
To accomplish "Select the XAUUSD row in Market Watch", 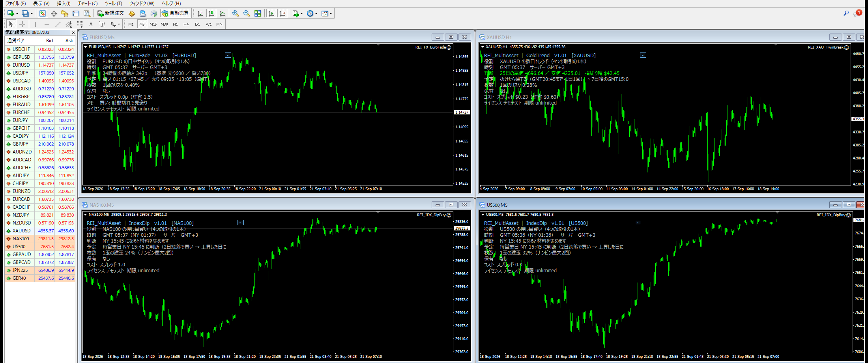I will (x=40, y=231).
